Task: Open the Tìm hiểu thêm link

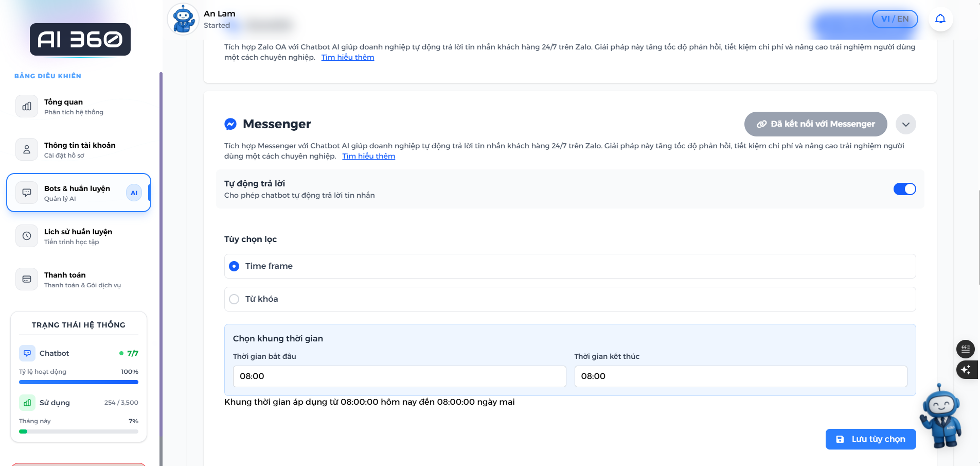Action: point(369,156)
